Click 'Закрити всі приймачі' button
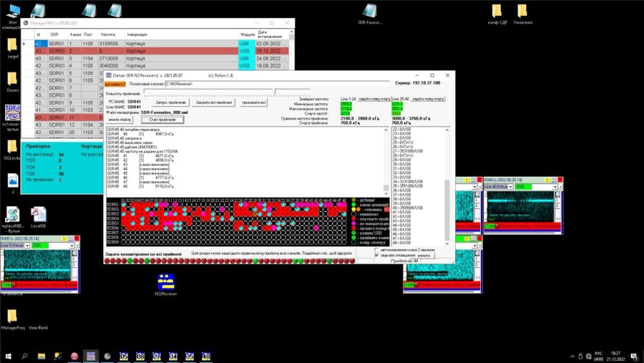Image resolution: width=644 pixels, height=363 pixels. pyautogui.click(x=213, y=103)
